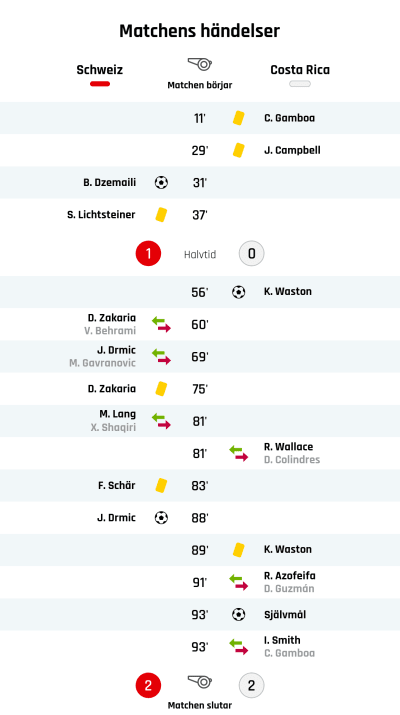Click substitution arrows for D. Zakaria at 60'
400x715 pixels.
tap(161, 324)
